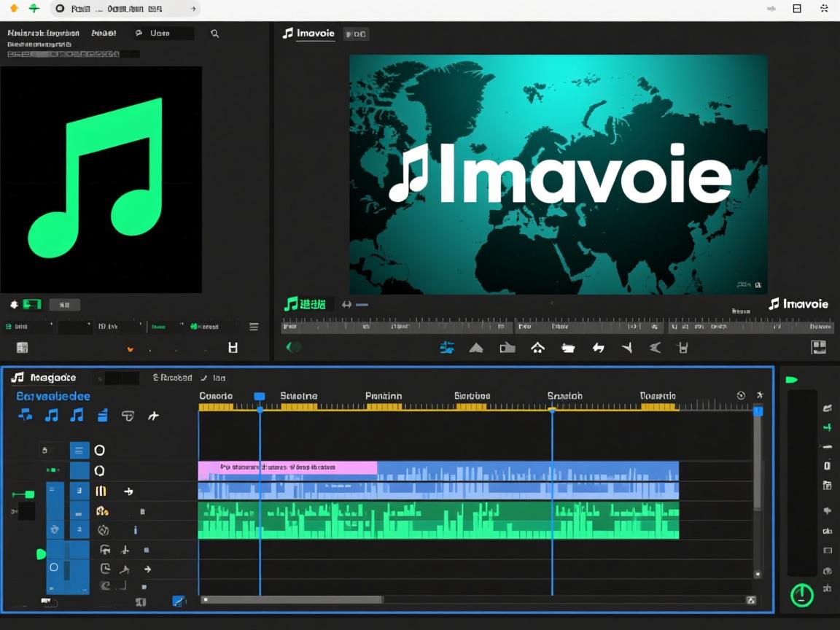Click the search magnifier in the media panel

pos(214,34)
